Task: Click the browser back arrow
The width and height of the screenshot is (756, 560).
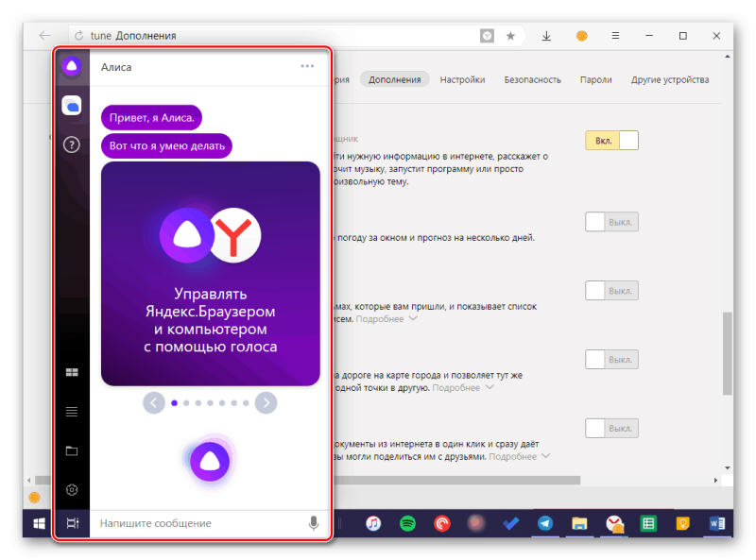Action: (44, 36)
